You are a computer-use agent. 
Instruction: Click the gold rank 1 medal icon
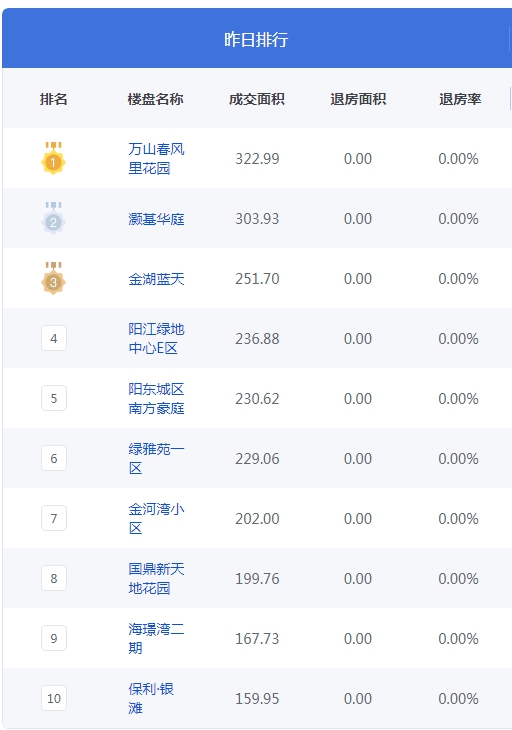[53, 158]
